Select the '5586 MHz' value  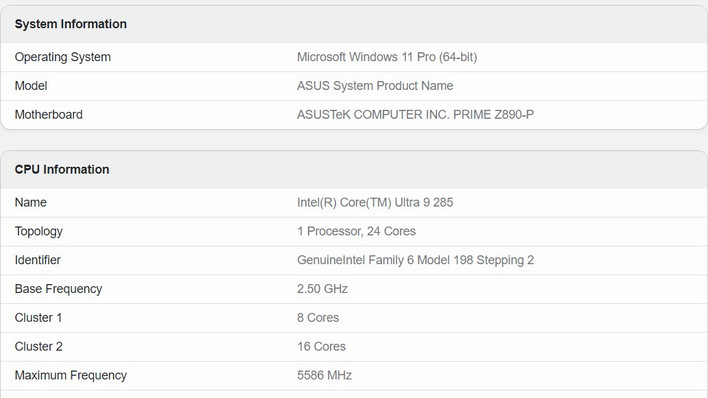click(x=324, y=375)
